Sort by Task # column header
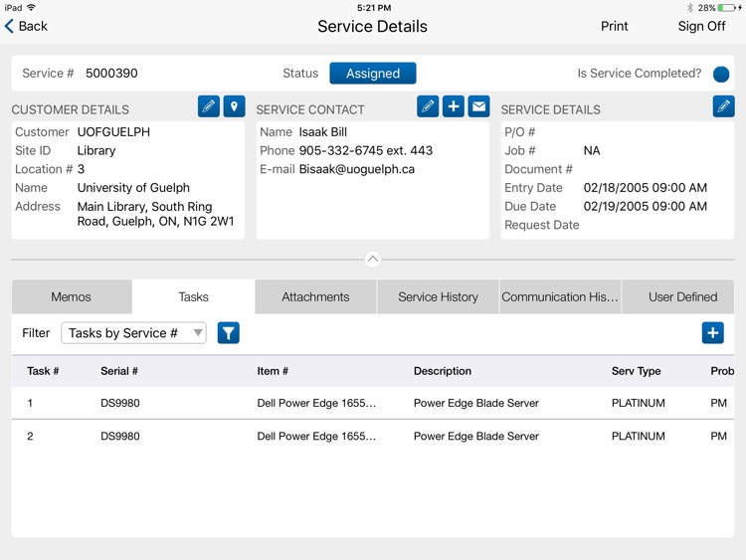The image size is (746, 560). [43, 371]
